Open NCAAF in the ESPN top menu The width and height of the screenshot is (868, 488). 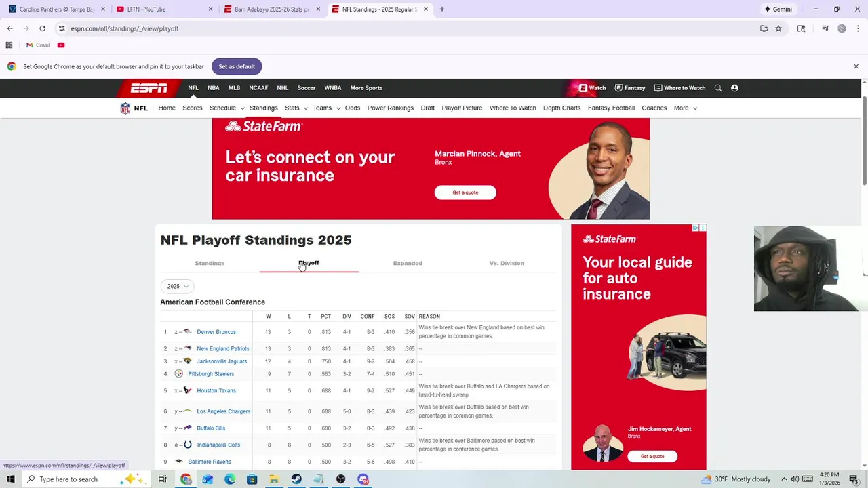258,88
